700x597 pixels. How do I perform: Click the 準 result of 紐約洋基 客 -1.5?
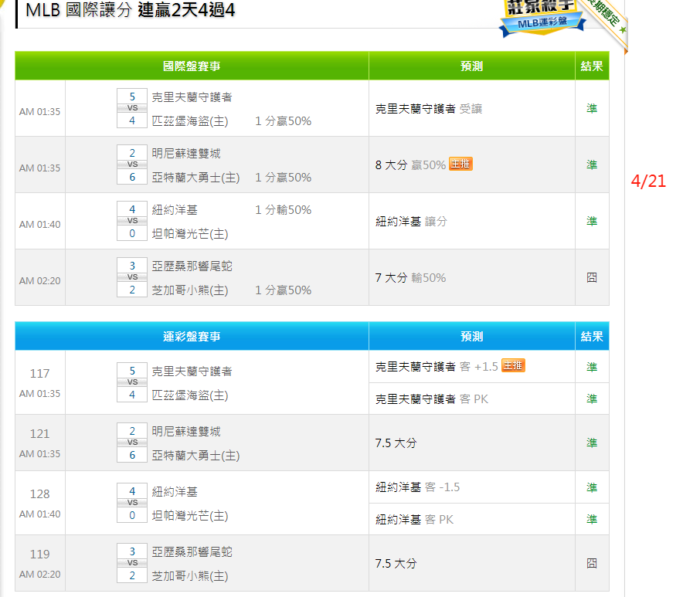click(592, 487)
